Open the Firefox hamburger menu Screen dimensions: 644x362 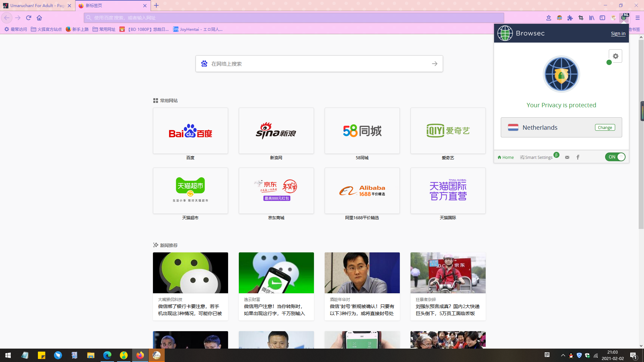[638, 18]
